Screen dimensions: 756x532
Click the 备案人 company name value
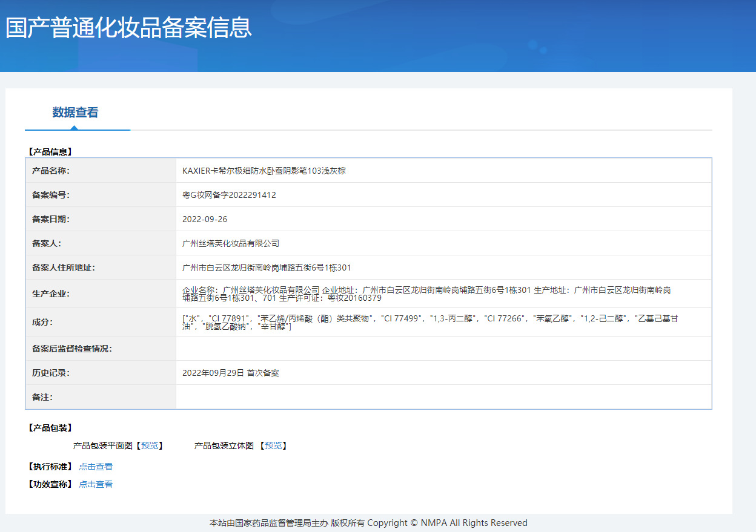tap(230, 243)
